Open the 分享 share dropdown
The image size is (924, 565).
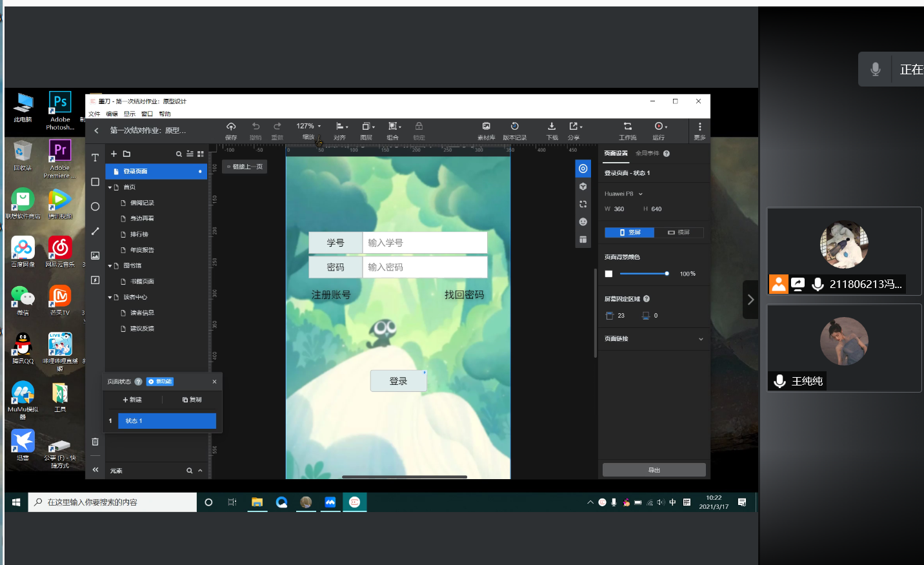click(576, 126)
